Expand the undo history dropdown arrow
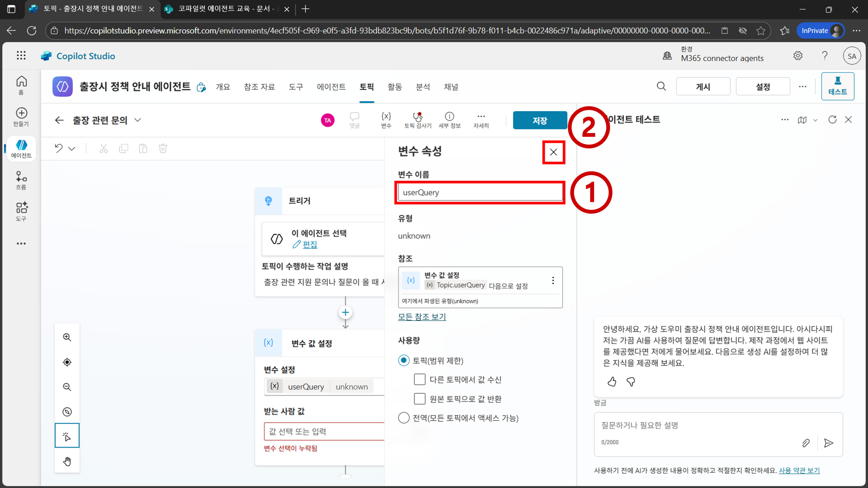Viewport: 868px width, 488px height. pyautogui.click(x=72, y=149)
